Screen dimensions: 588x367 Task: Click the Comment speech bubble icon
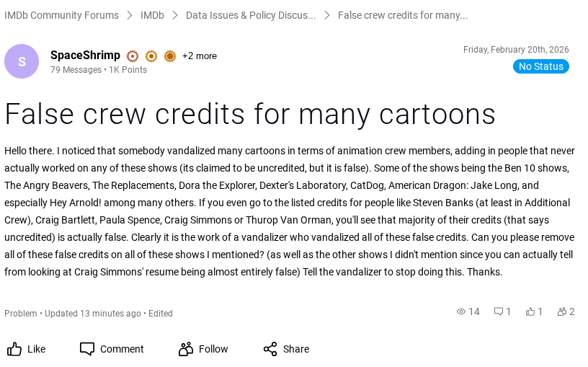(87, 349)
